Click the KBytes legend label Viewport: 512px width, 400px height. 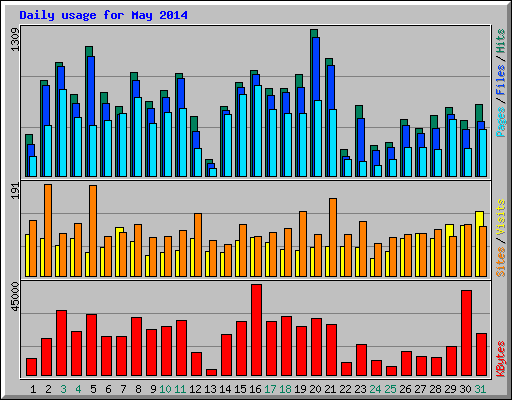tap(501, 359)
